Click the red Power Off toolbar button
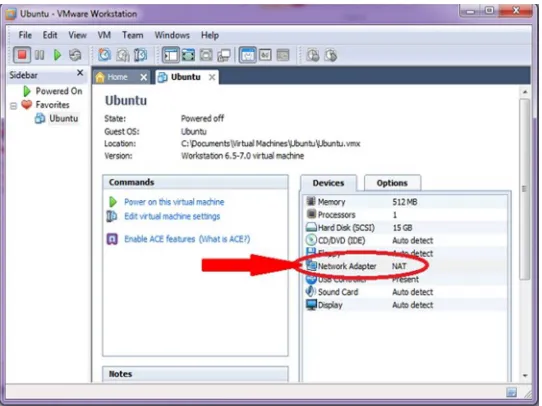542x406 pixels. (22, 55)
